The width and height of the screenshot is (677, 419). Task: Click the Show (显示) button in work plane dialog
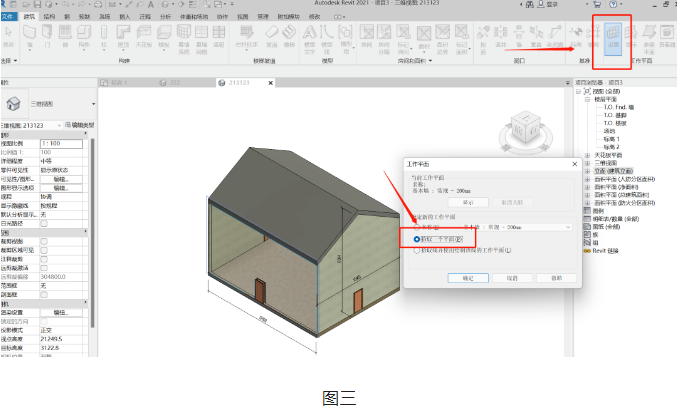pyautogui.click(x=468, y=202)
